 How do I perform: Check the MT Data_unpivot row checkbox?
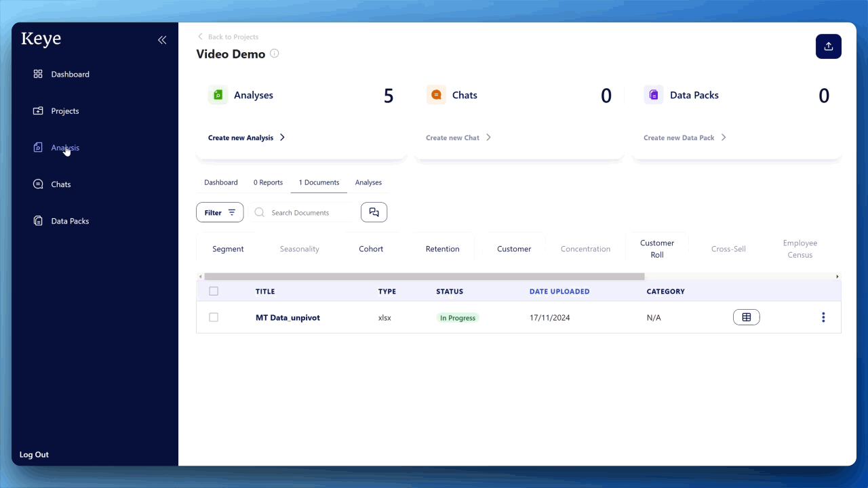click(x=214, y=317)
